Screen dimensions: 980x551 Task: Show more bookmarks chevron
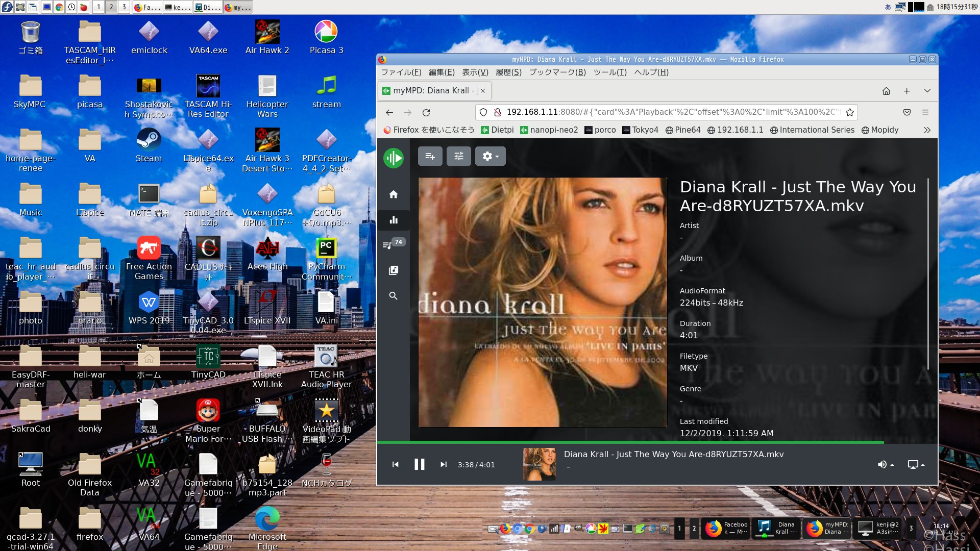(927, 130)
